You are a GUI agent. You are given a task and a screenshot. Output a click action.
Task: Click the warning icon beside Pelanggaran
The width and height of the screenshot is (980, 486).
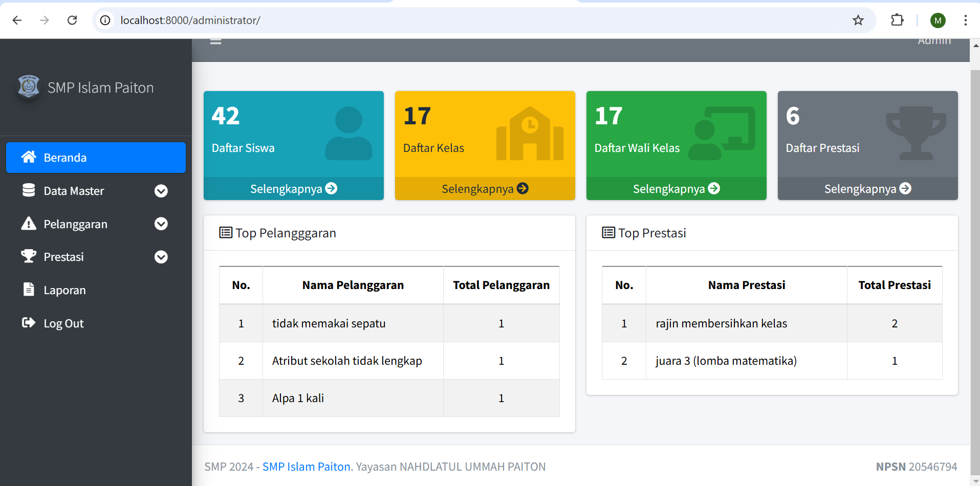pos(29,224)
